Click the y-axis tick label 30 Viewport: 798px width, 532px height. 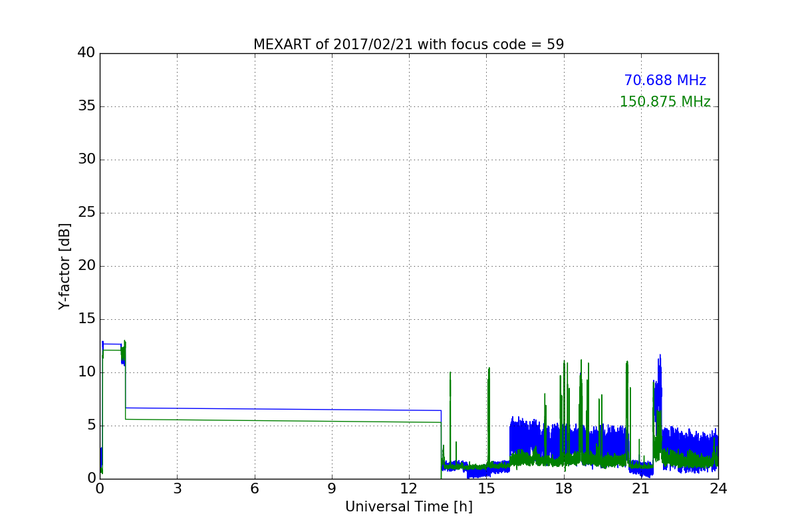[x=86, y=160]
